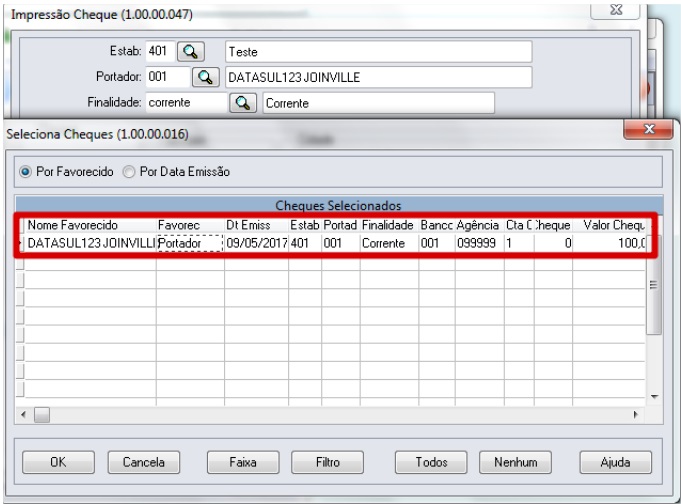The height and width of the screenshot is (504, 681).
Task: Select the Portador cell in Favorec column
Action: [190, 243]
